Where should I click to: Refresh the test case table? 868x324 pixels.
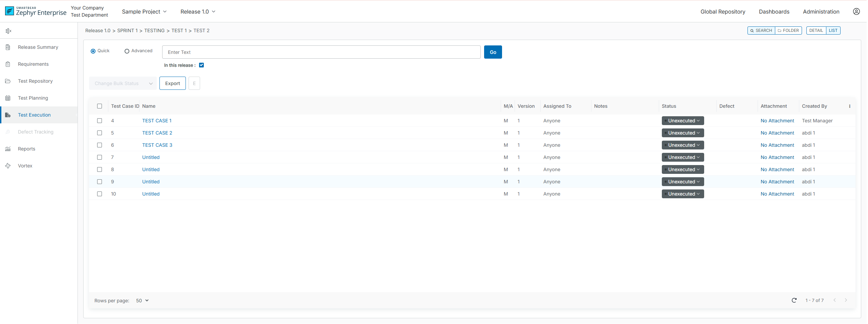(794, 301)
